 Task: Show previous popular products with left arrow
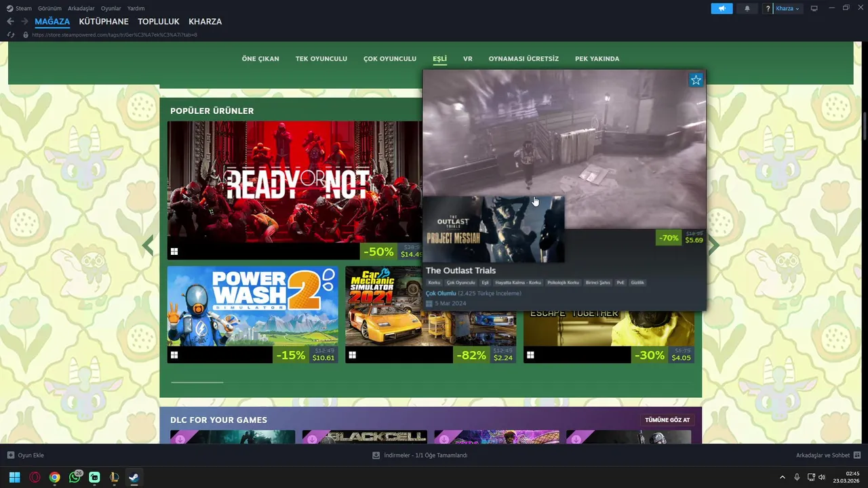pyautogui.click(x=149, y=245)
